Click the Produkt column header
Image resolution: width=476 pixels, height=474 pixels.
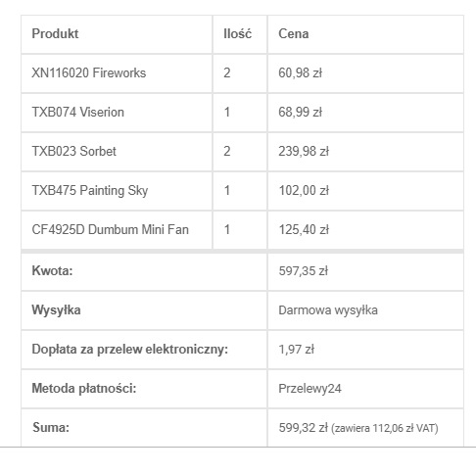(x=55, y=34)
